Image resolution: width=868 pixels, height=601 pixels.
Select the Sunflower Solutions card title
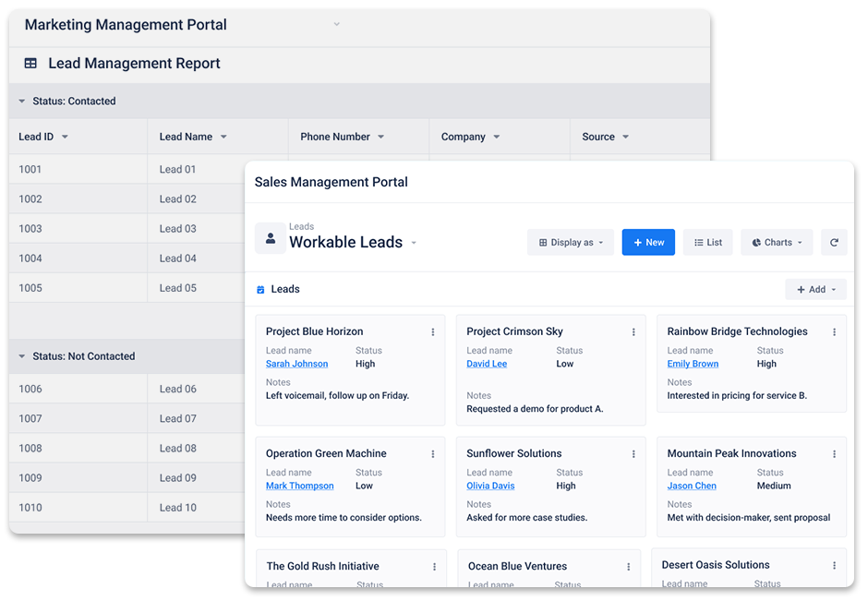(513, 453)
